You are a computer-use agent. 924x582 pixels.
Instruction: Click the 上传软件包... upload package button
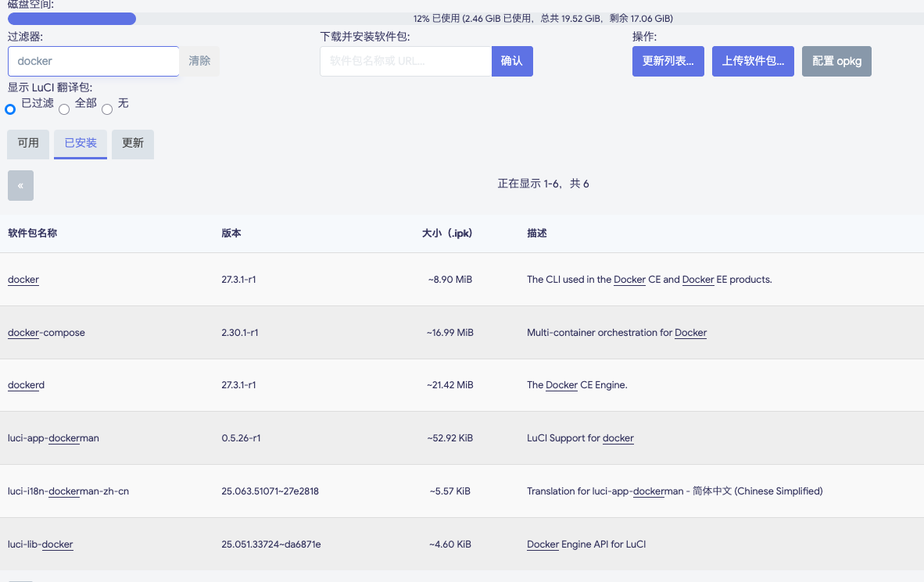click(x=753, y=61)
